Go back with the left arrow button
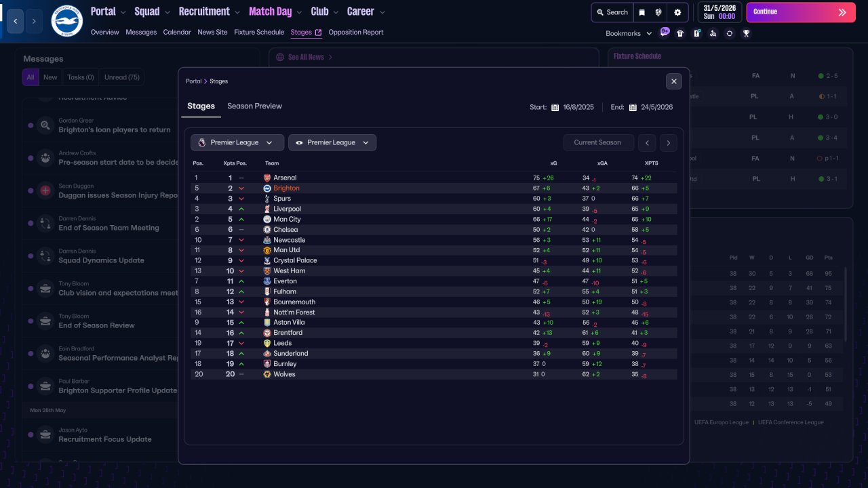868x488 pixels. coord(16,21)
